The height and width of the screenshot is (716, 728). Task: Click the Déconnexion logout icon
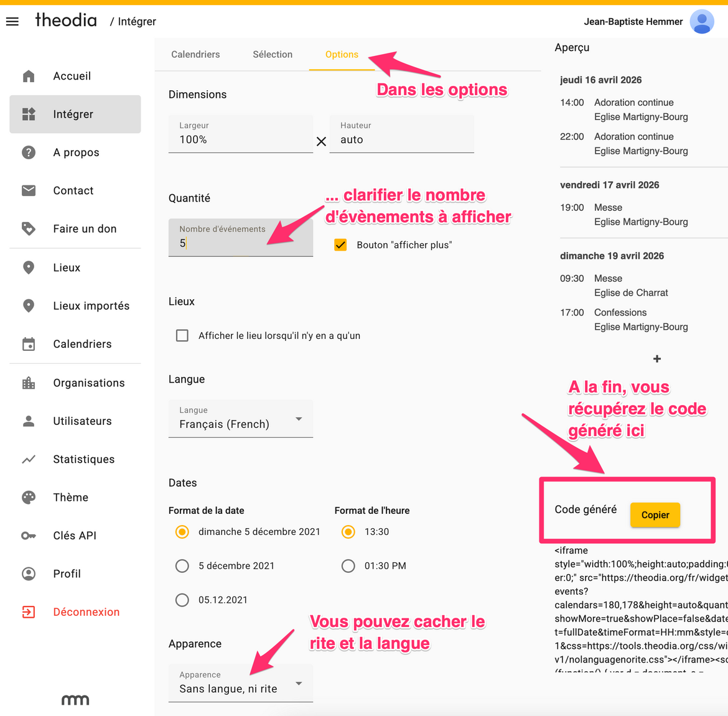click(29, 612)
